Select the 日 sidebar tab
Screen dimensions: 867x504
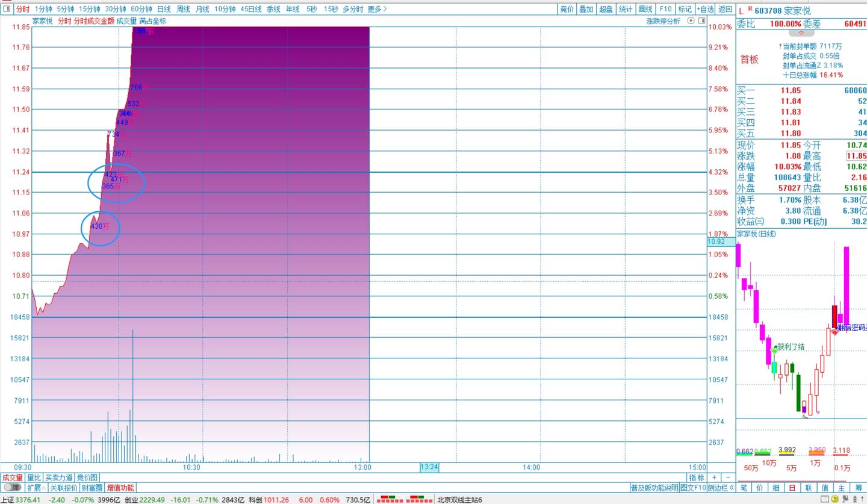[792, 488]
